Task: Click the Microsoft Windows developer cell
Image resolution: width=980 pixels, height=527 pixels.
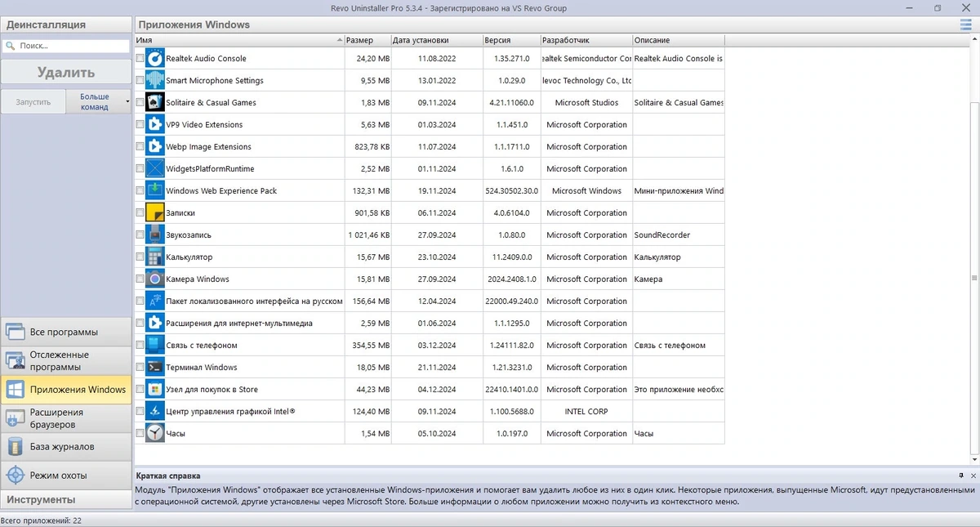Action: (x=586, y=191)
